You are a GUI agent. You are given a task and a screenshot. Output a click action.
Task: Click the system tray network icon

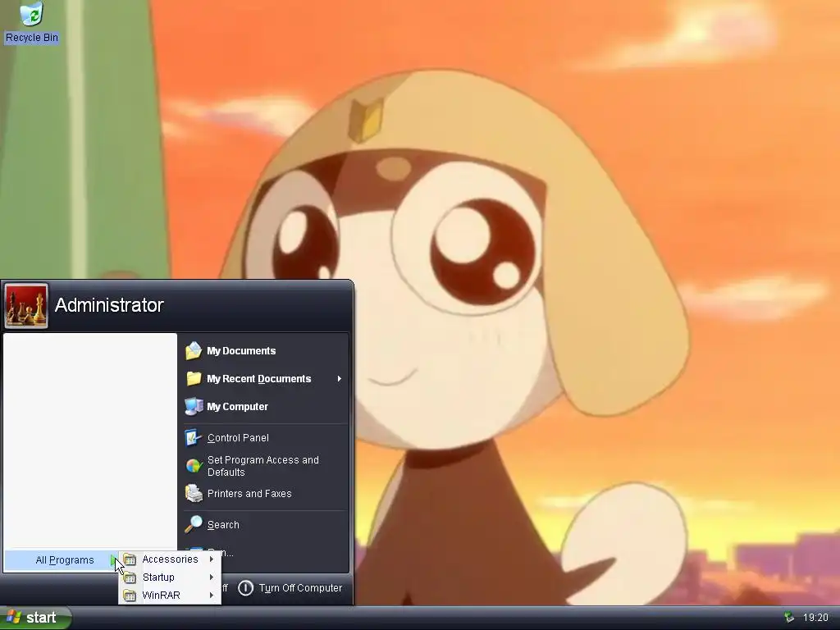(789, 618)
